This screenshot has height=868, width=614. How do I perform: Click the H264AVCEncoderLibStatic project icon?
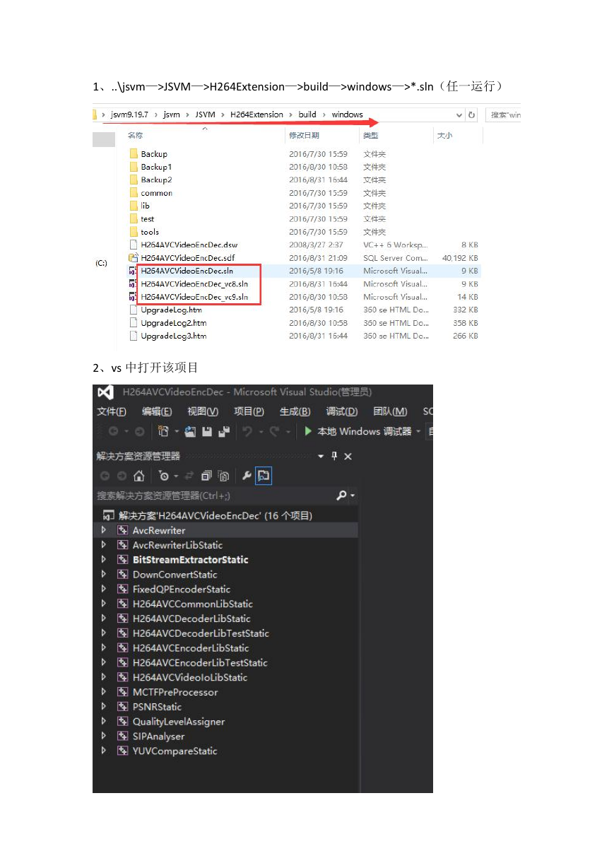pyautogui.click(x=123, y=648)
